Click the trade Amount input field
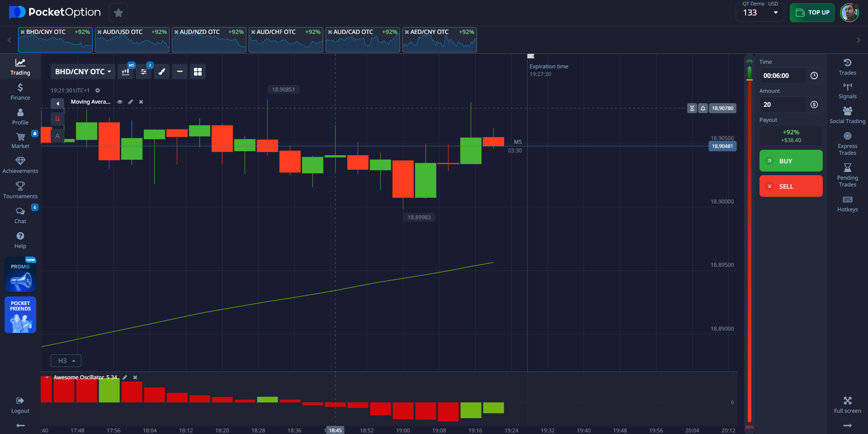This screenshot has height=434, width=868. (x=783, y=105)
